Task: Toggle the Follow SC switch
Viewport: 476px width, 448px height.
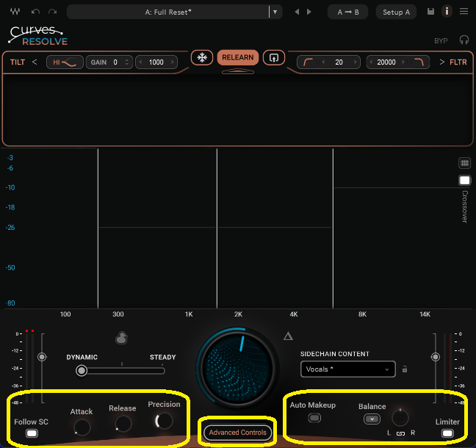Action: [32, 433]
